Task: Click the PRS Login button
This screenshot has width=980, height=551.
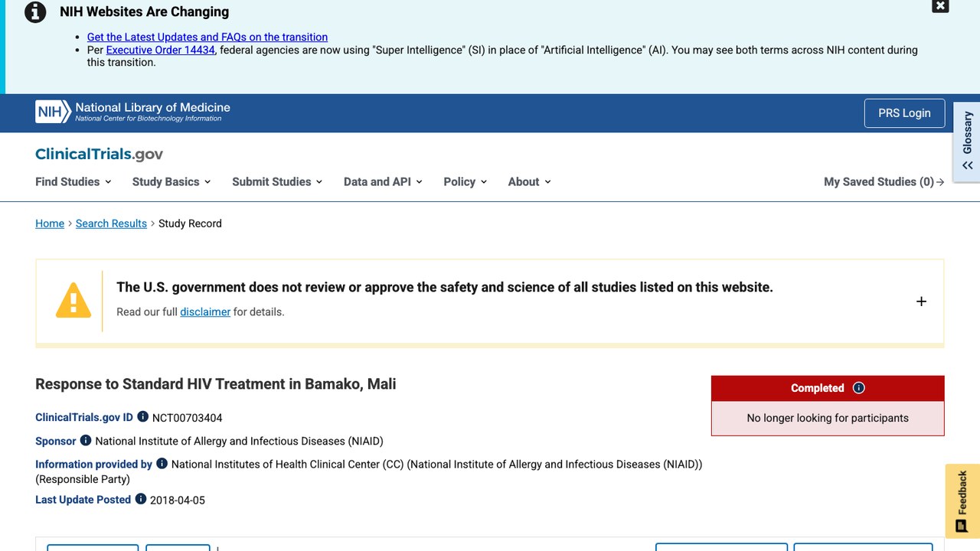Action: [x=904, y=113]
